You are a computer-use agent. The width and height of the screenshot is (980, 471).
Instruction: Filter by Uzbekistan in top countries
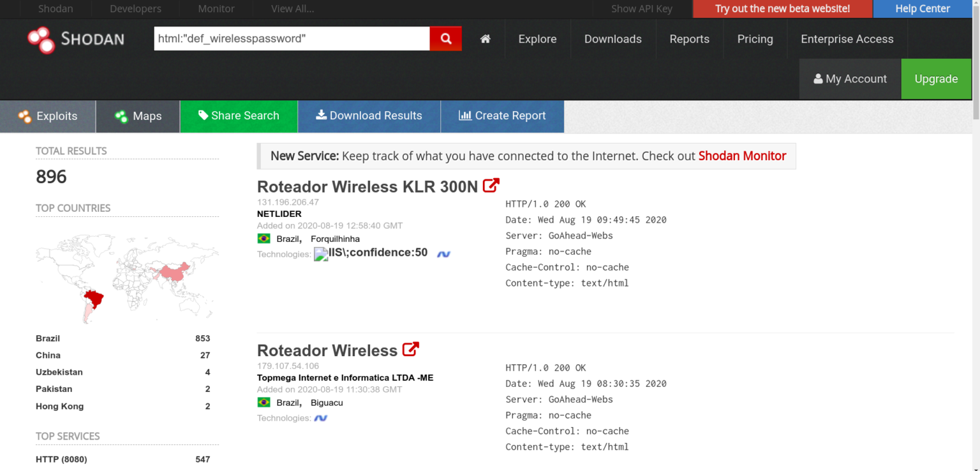point(59,372)
